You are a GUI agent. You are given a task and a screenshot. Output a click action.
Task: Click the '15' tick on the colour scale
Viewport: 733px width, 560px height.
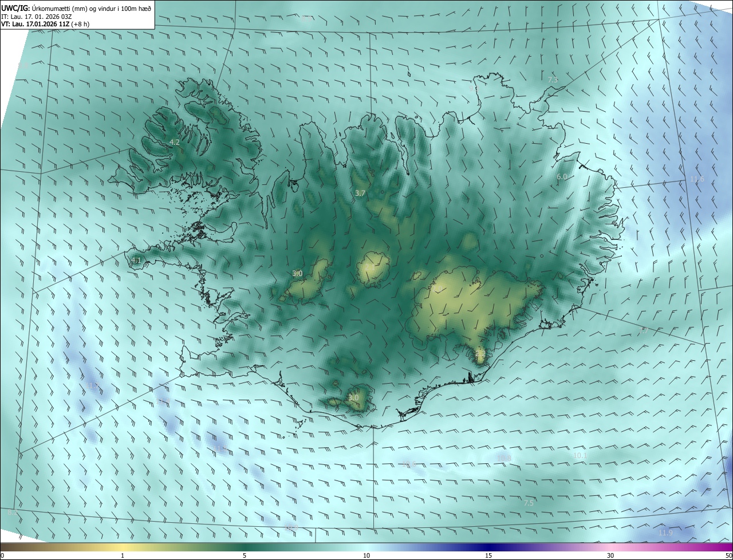(488, 556)
